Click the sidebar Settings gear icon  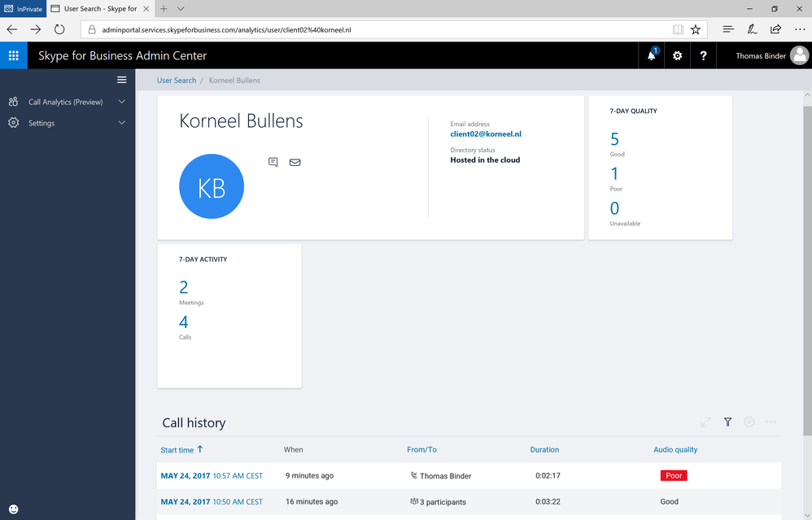[14, 123]
